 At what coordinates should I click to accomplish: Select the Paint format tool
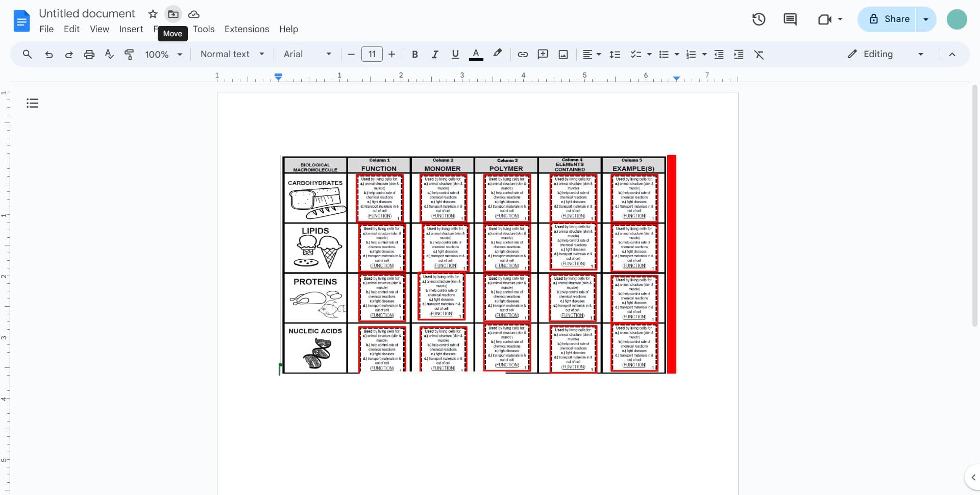[x=129, y=54]
